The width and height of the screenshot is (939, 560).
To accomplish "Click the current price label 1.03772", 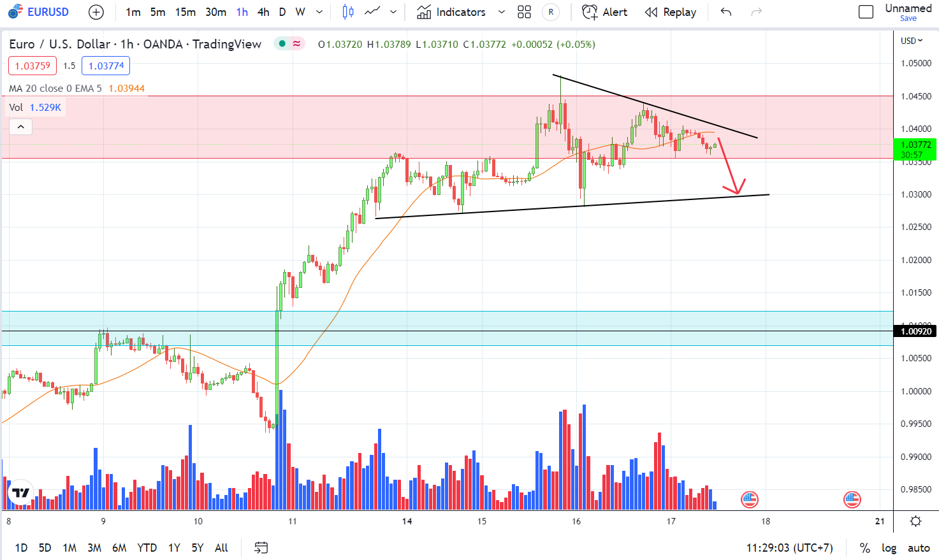I will click(x=915, y=150).
